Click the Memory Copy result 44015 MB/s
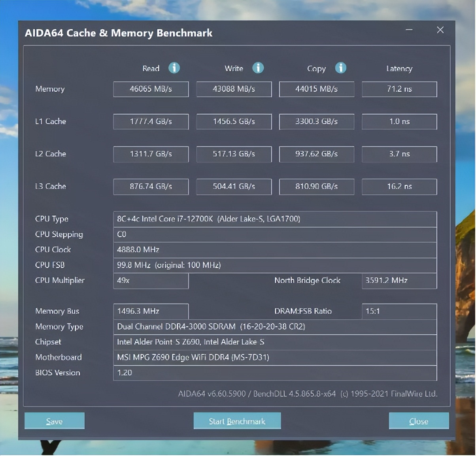476x456 pixels. pos(316,89)
